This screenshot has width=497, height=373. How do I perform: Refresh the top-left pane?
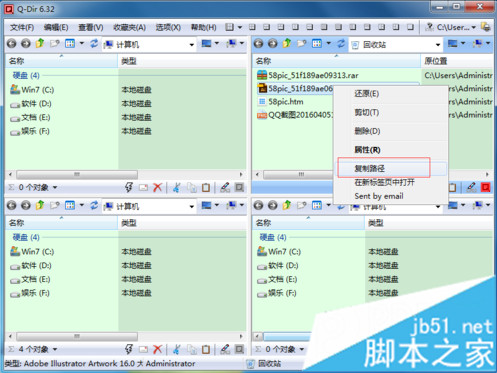(x=94, y=44)
